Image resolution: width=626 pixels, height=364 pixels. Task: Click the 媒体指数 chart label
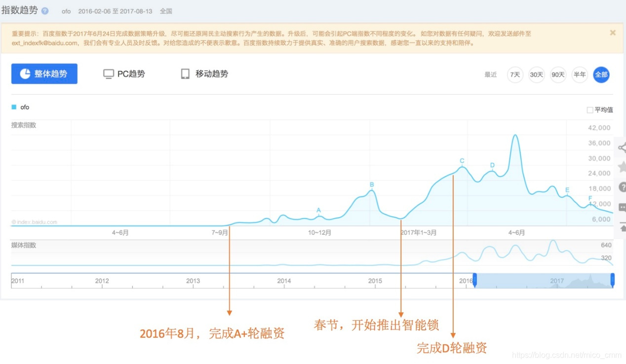24,245
